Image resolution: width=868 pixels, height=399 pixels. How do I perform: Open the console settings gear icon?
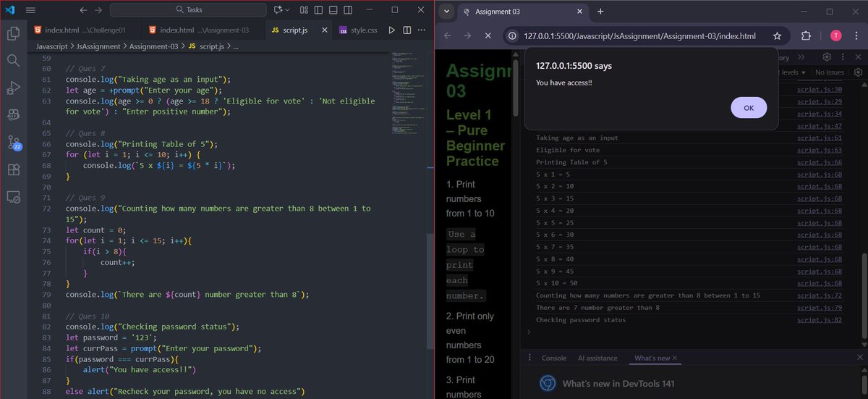tap(858, 72)
